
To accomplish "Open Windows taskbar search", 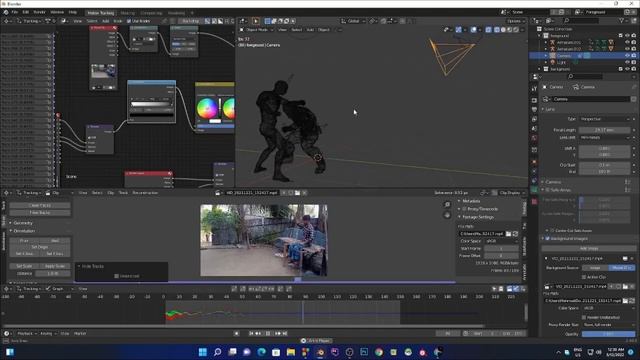I will click(217, 352).
